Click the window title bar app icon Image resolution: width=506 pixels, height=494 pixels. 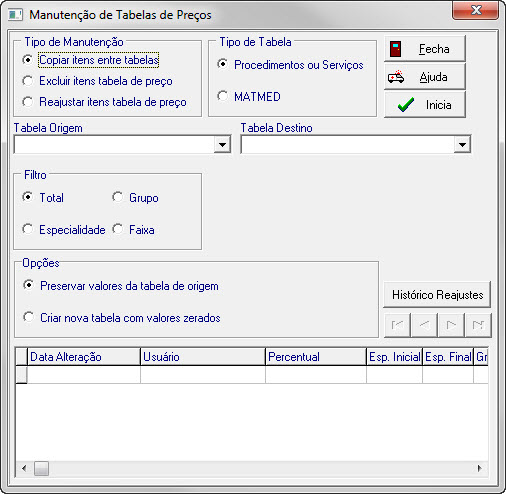pos(15,15)
